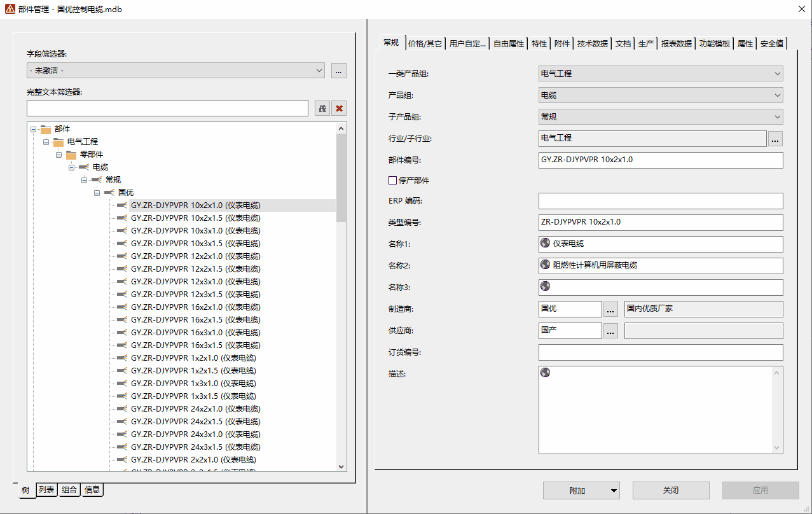The width and height of the screenshot is (812, 514).
Task: Open browse button next to 制造商 field
Action: (610, 310)
